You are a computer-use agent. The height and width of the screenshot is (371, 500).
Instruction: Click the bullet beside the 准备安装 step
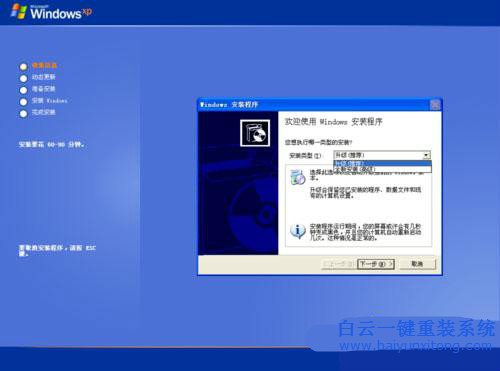23,90
